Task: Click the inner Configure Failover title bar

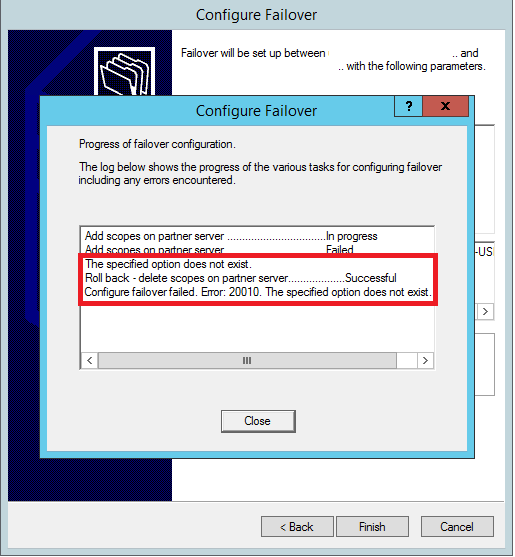Action: tap(256, 110)
